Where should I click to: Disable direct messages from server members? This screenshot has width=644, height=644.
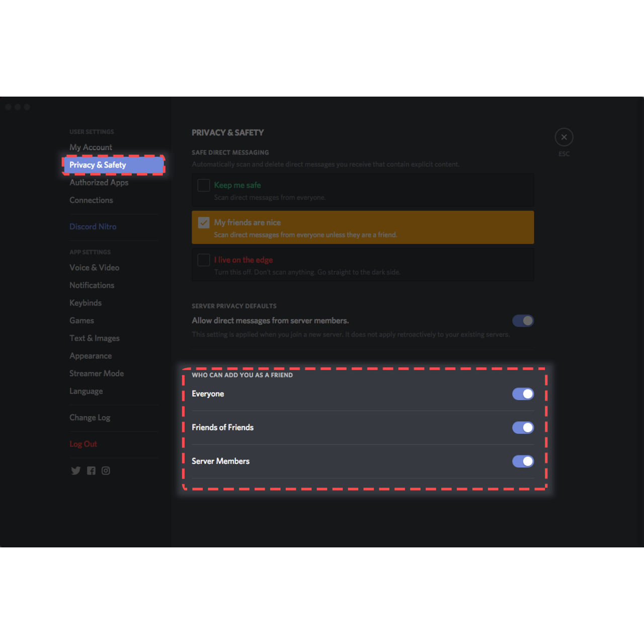click(x=523, y=320)
